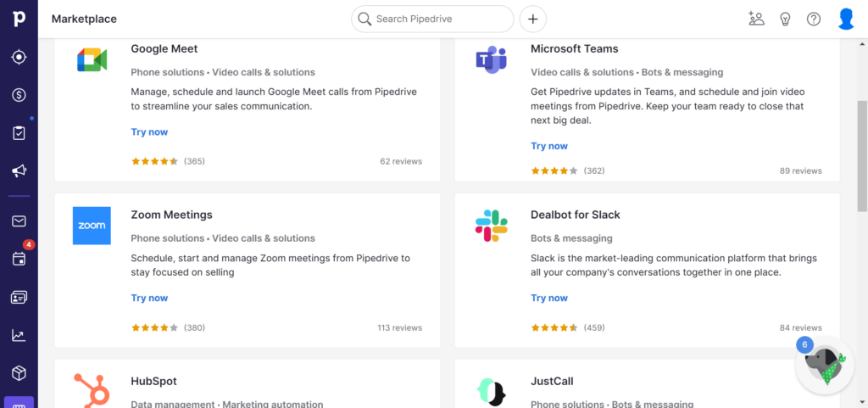The height and width of the screenshot is (408, 868).
Task: Open Insights chart icon in sidebar
Action: click(x=19, y=335)
